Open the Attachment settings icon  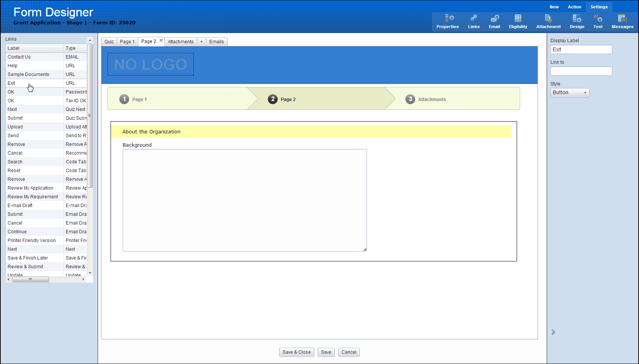click(548, 18)
